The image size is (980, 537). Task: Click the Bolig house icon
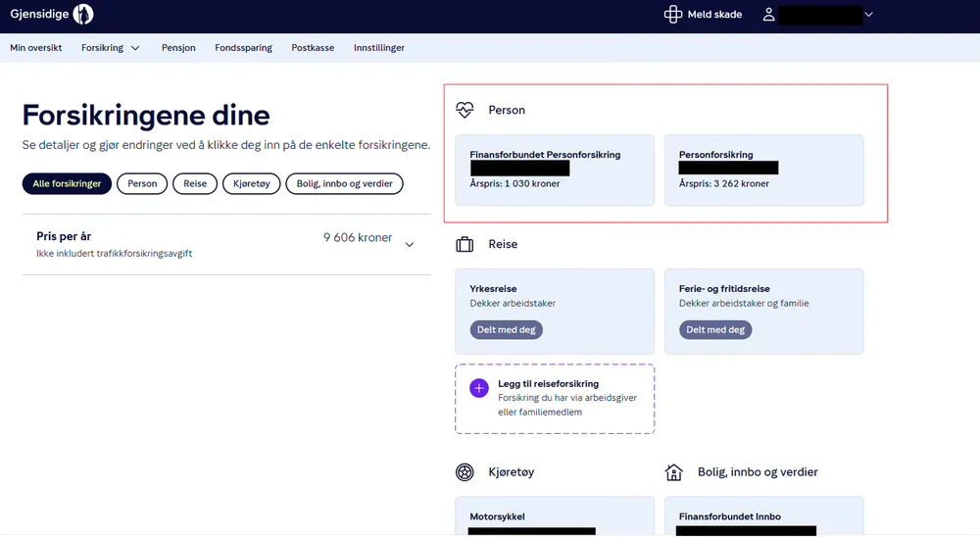[x=673, y=472]
